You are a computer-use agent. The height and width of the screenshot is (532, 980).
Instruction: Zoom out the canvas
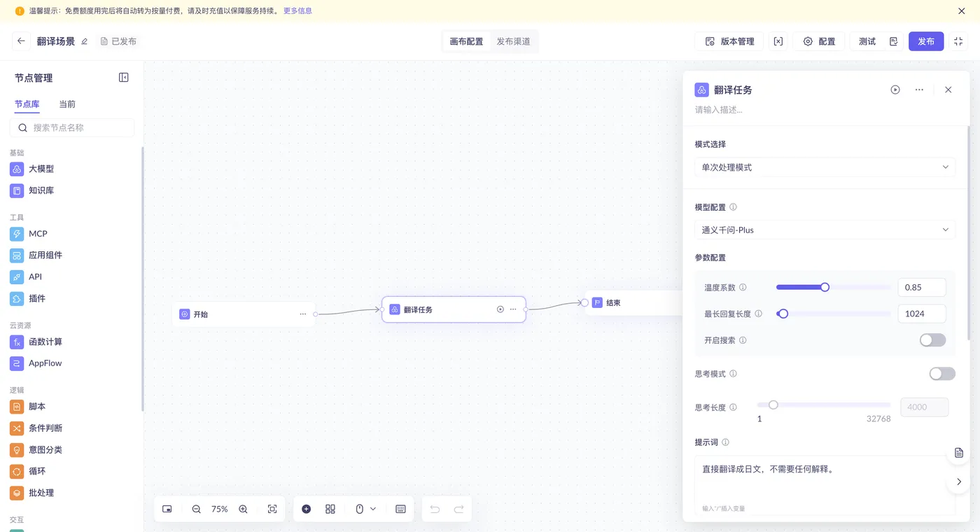click(197, 509)
